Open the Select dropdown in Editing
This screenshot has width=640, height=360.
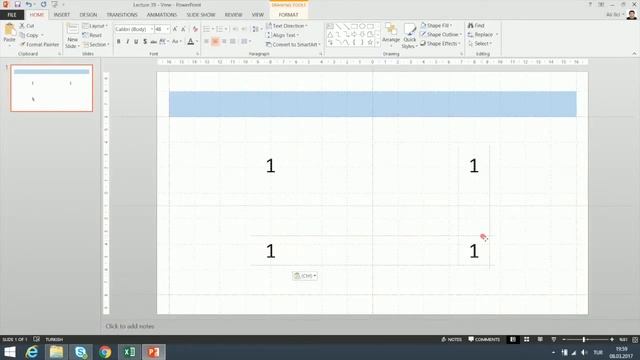480,43
